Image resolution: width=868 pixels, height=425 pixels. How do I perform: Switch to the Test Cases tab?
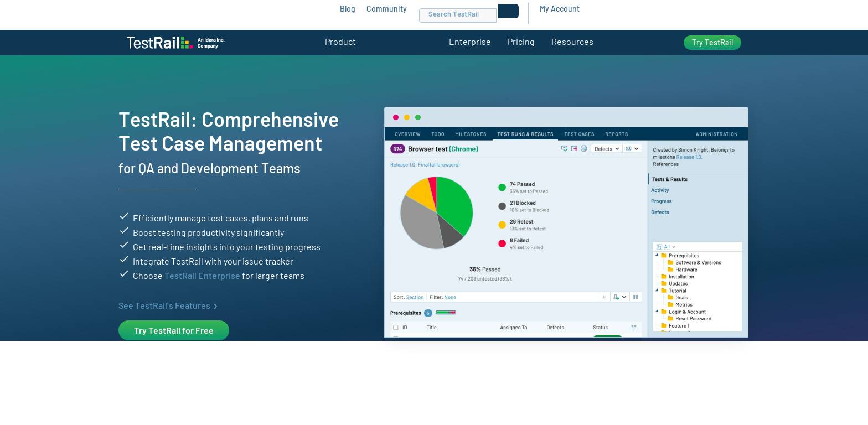point(579,134)
